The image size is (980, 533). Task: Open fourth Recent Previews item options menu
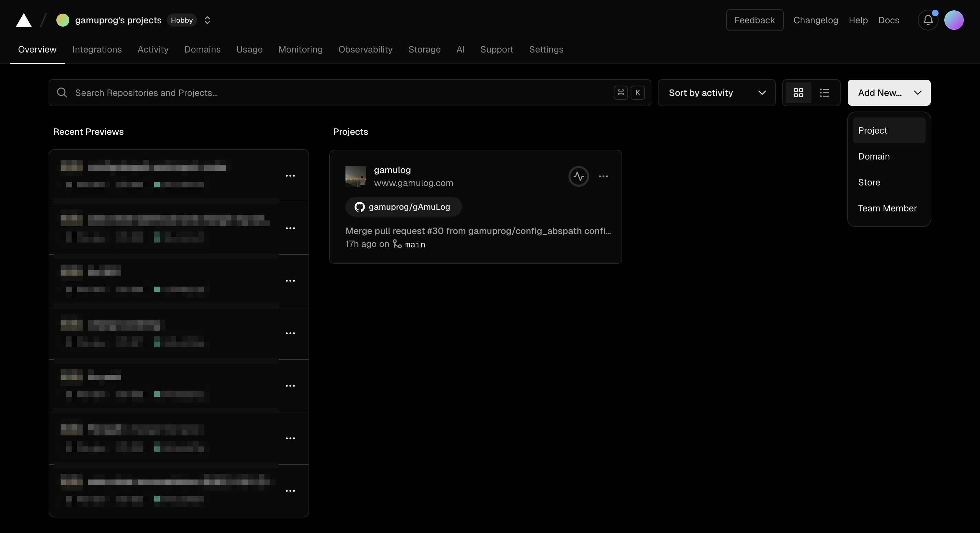(x=290, y=333)
